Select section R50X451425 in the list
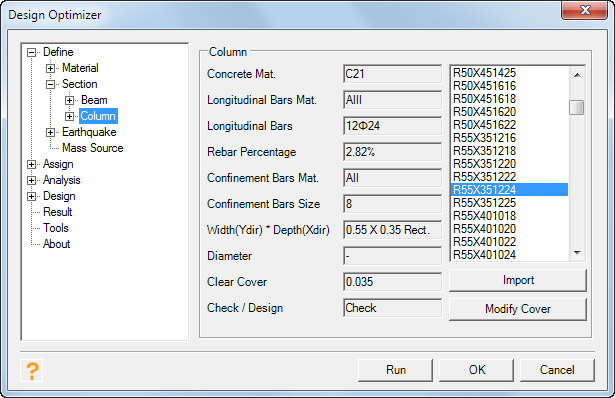 [x=509, y=73]
